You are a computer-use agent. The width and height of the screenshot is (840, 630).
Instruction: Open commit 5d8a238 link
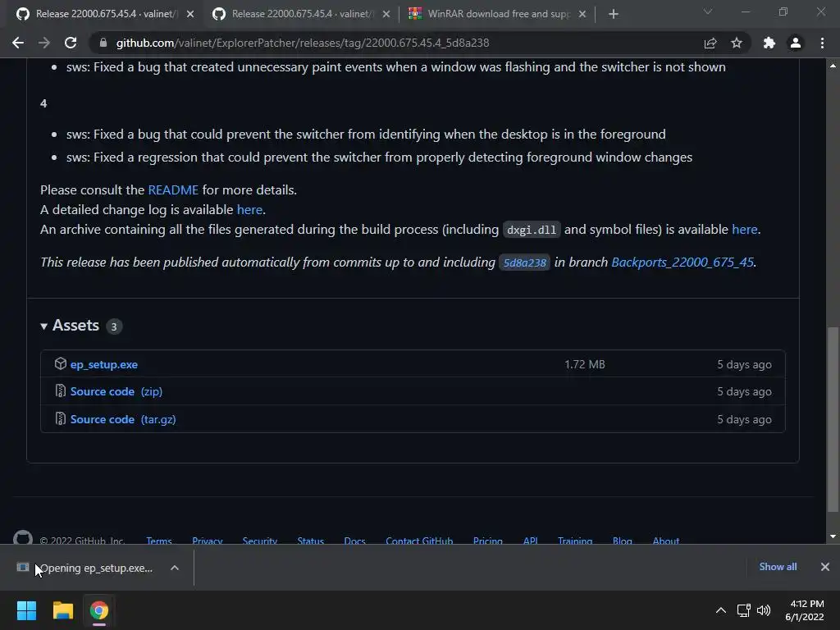click(524, 262)
